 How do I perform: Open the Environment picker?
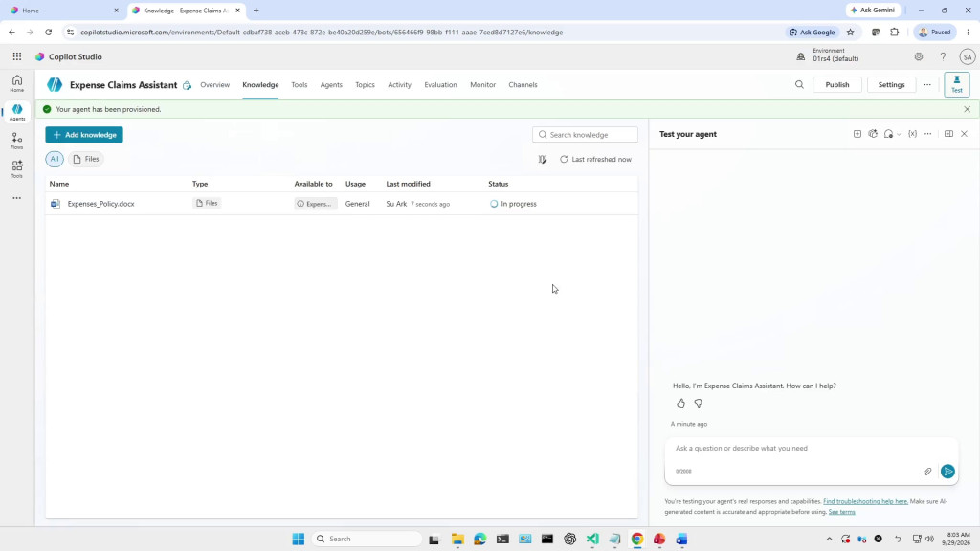(828, 55)
